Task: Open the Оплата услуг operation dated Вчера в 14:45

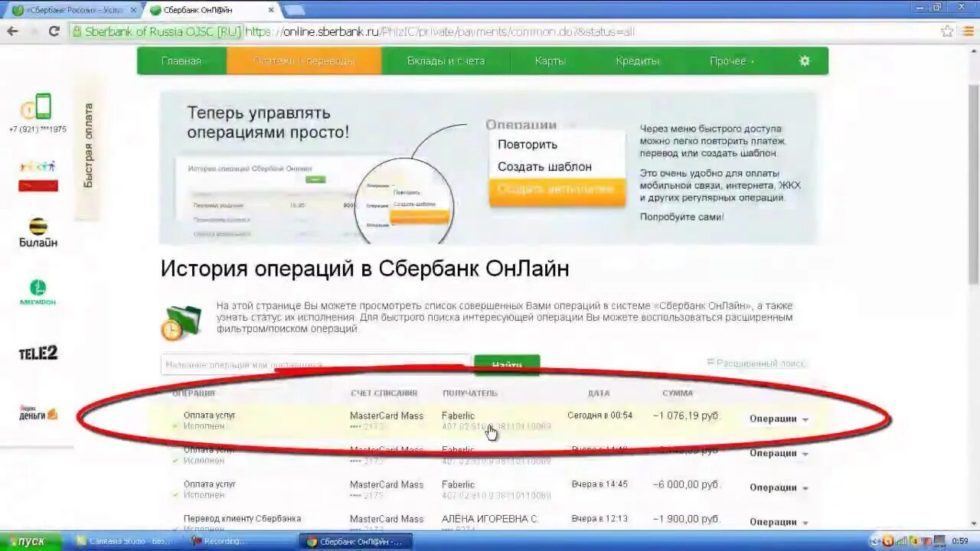Action: (x=209, y=484)
